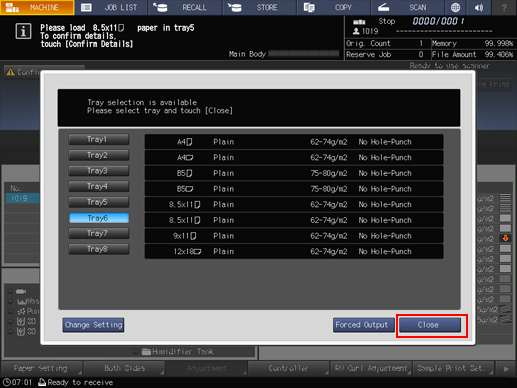Click the right arrow in bottom bar
Image resolution: width=517 pixels, height=388 pixels.
(506, 369)
